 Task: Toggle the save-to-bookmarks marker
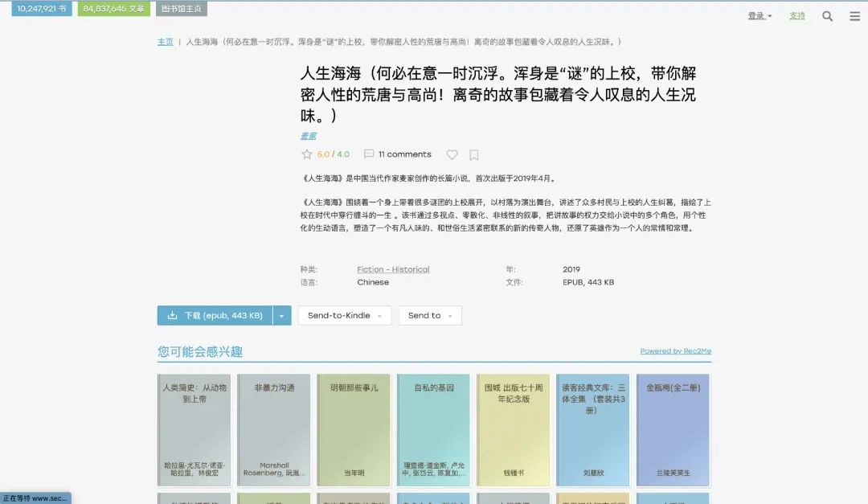[x=473, y=154]
